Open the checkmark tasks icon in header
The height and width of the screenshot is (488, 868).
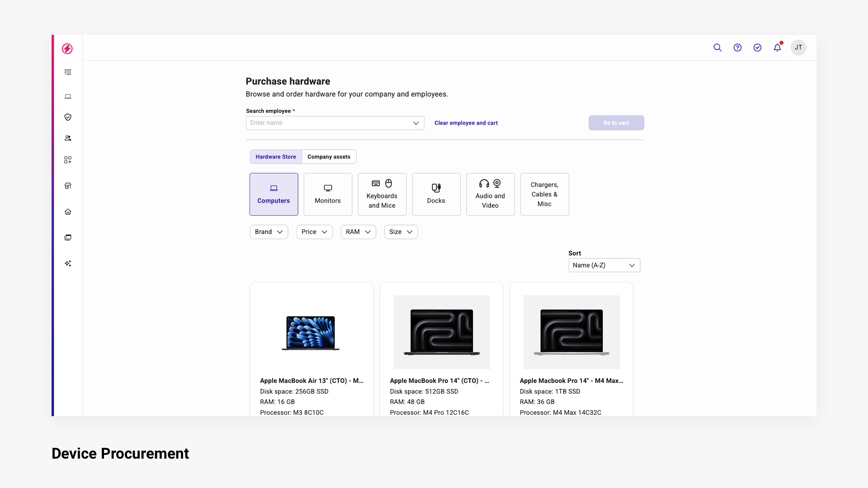(757, 47)
